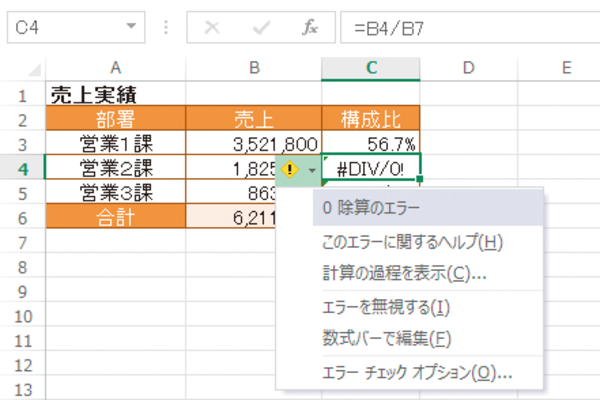Click the 3,521,800 sales cell
Screen dimensions: 600x400
[254, 144]
